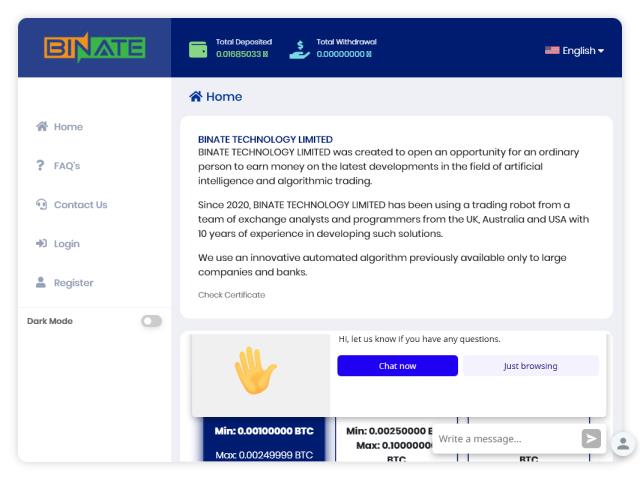Click the send message arrow icon
The image size is (640, 480).
pos(591,439)
